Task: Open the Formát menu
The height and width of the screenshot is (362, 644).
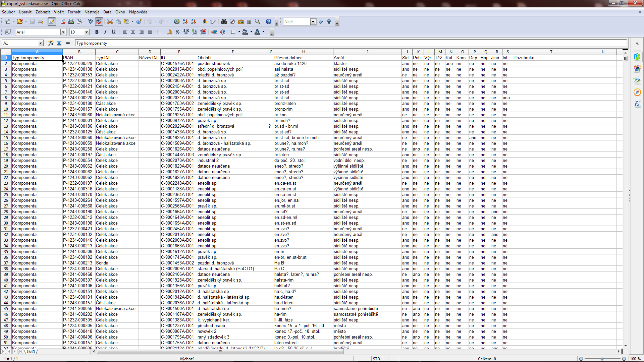Action: click(74, 12)
